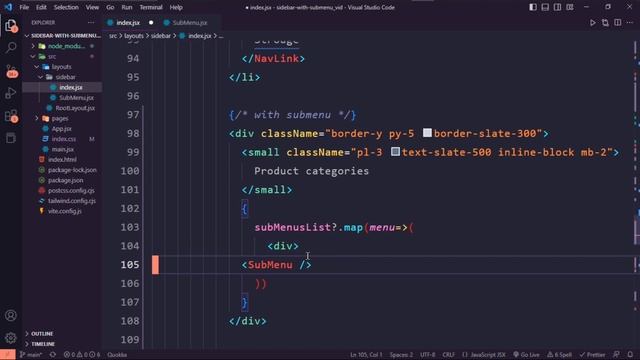Open Manage gear icon

(x=11, y=338)
